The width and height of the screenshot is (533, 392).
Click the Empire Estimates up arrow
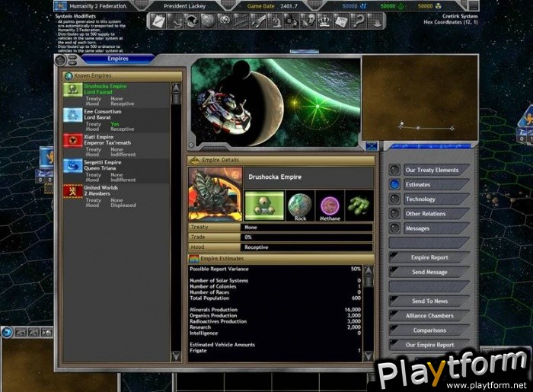tap(368, 271)
